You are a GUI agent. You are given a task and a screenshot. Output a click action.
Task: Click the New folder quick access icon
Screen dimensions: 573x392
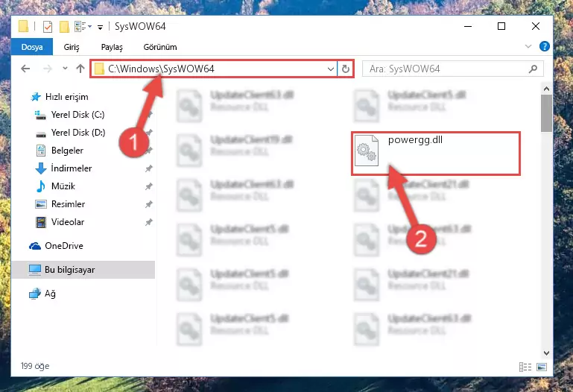(64, 26)
